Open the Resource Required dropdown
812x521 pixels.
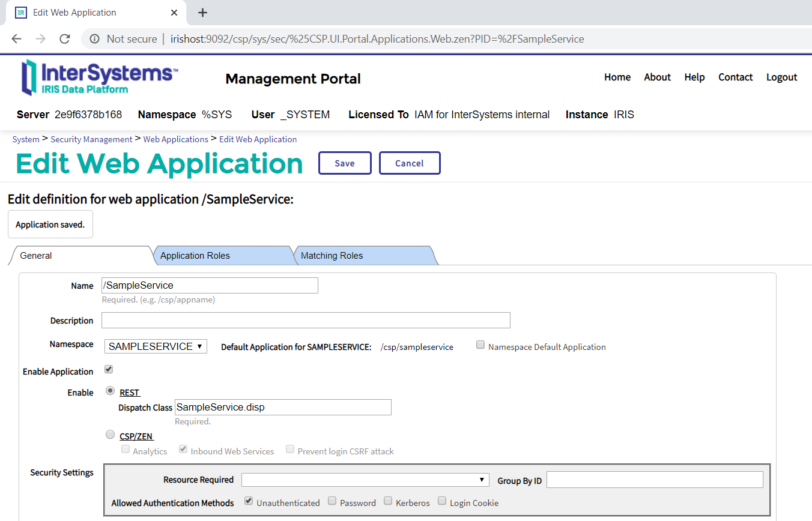point(365,480)
